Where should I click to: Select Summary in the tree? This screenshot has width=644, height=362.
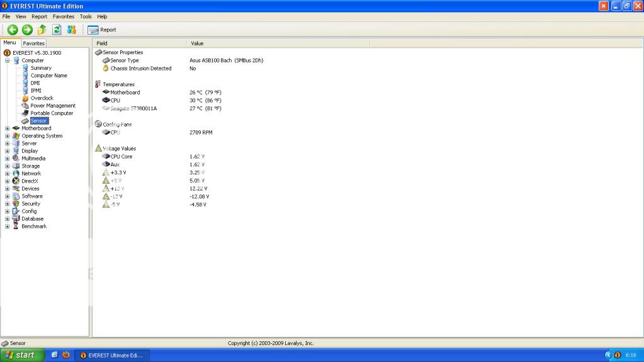[x=41, y=68]
